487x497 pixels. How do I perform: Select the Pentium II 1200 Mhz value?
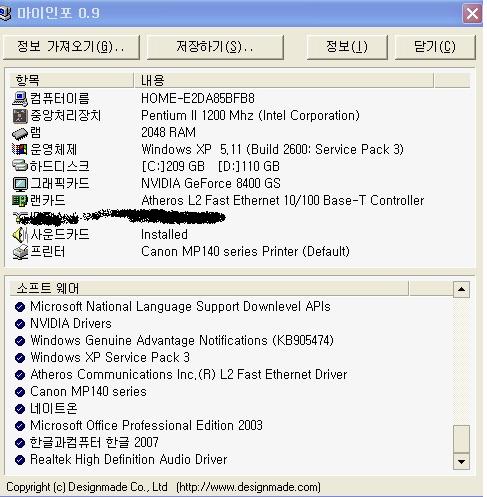point(250,116)
